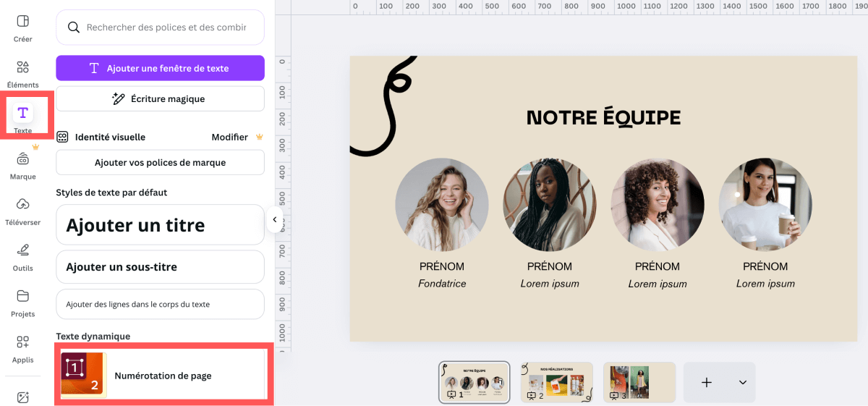Select the third team member photo with curly hair
This screenshot has height=406, width=868.
[658, 205]
